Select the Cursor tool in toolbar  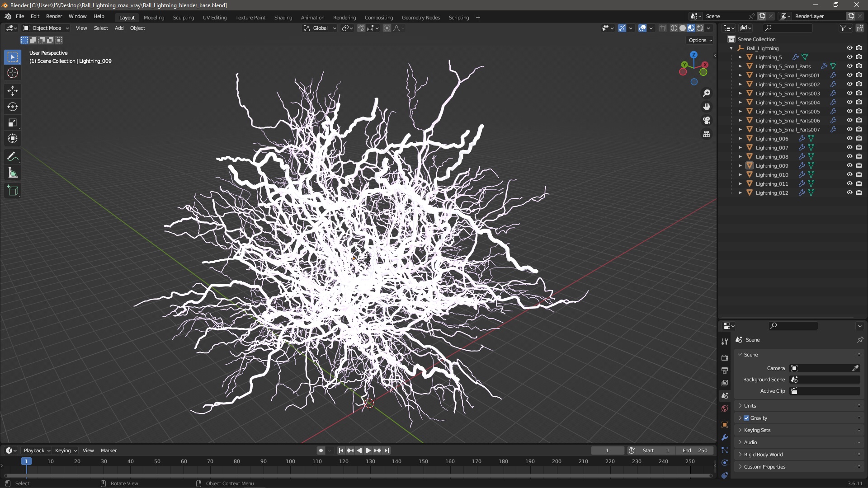(13, 73)
